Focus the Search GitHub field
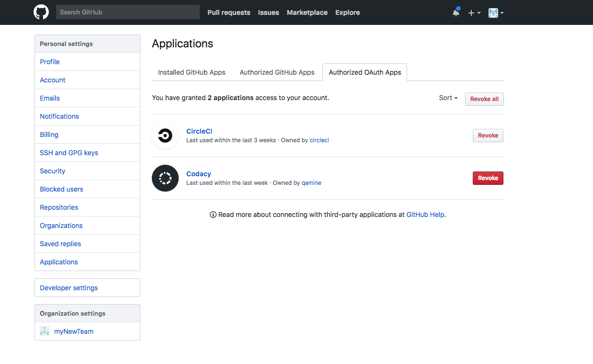The image size is (593, 364). tap(127, 12)
